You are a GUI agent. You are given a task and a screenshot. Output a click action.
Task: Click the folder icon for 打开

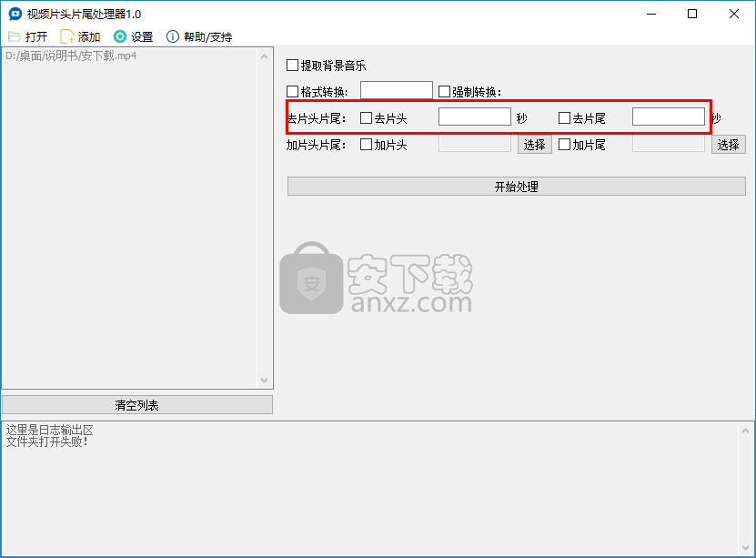pos(15,36)
